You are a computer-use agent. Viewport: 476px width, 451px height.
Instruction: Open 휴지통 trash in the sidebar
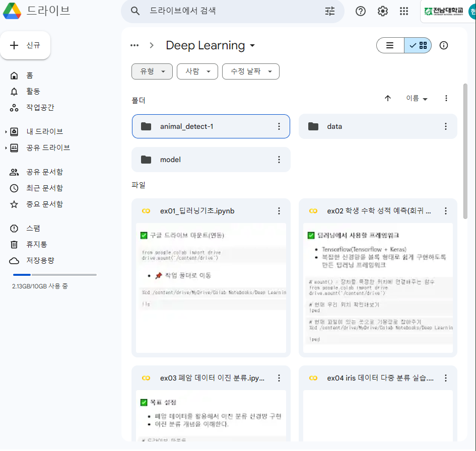point(36,245)
